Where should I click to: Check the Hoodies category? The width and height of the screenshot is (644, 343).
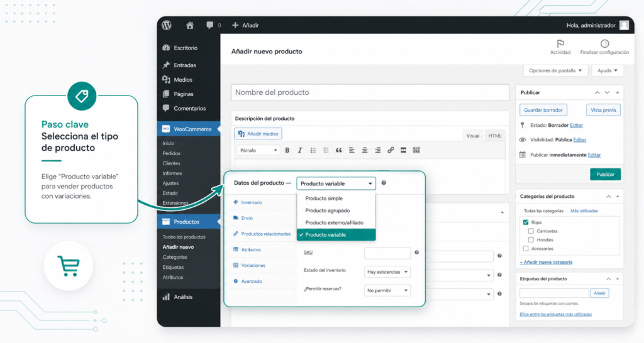pyautogui.click(x=531, y=239)
